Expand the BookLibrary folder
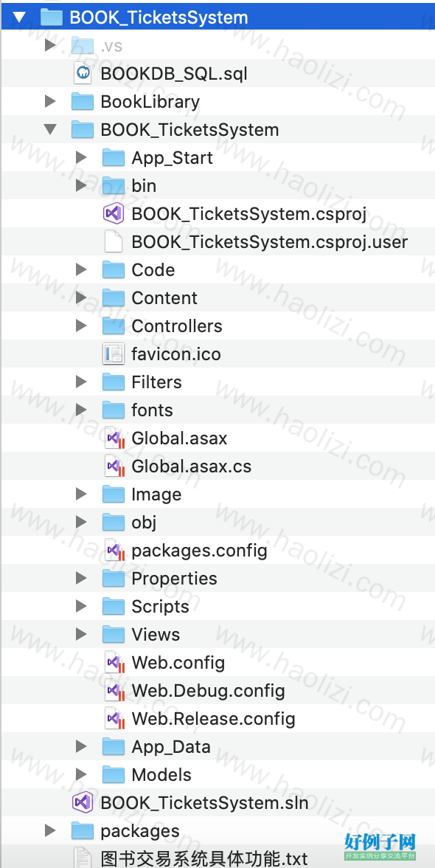Screen dimensions: 435x868 50,101
